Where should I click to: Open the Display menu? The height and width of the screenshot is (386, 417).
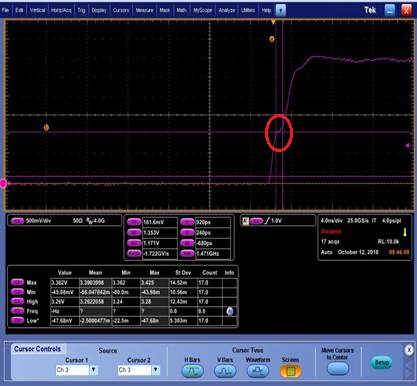coord(99,10)
